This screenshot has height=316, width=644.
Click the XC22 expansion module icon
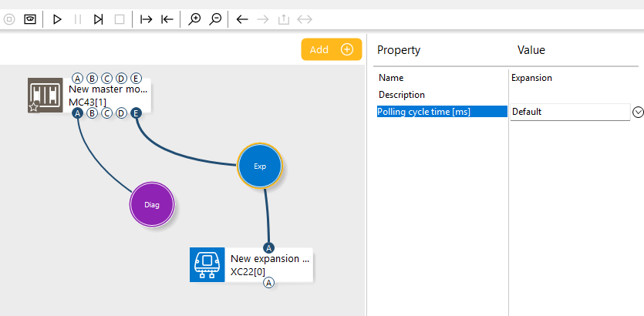click(x=207, y=264)
